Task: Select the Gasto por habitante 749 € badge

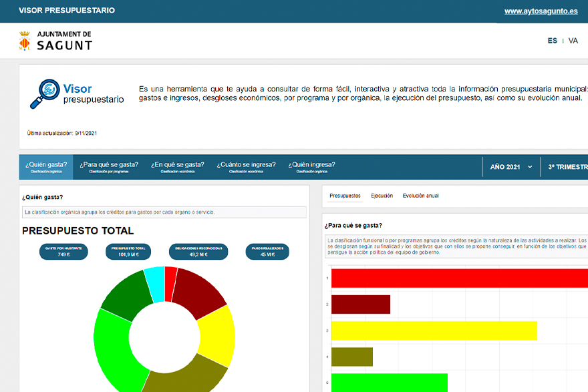Action: tap(63, 252)
